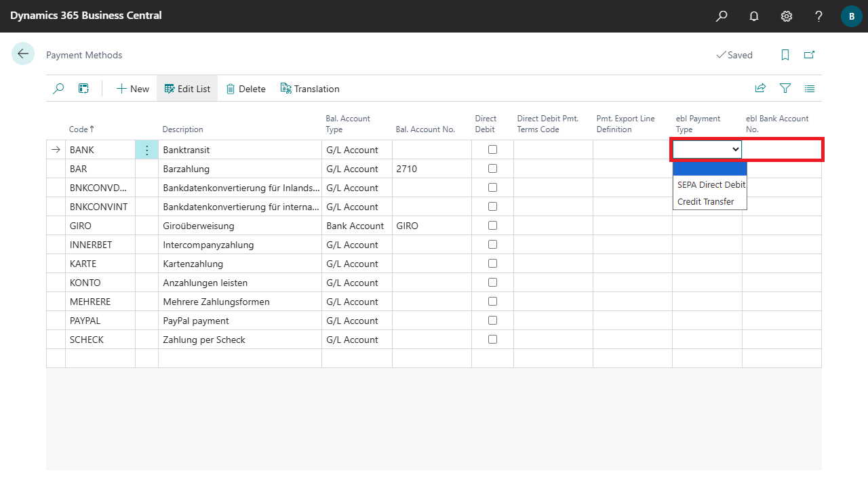
Task: Click the New button
Action: coord(133,89)
